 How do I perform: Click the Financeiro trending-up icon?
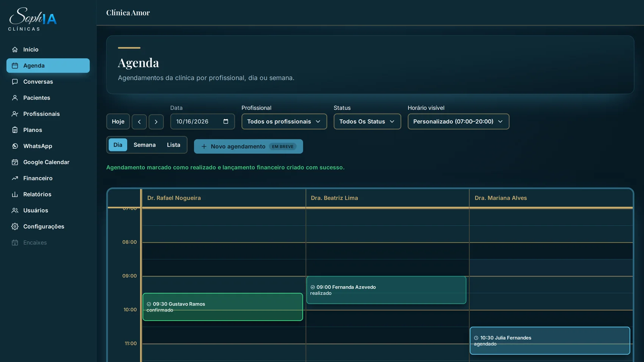pos(15,178)
